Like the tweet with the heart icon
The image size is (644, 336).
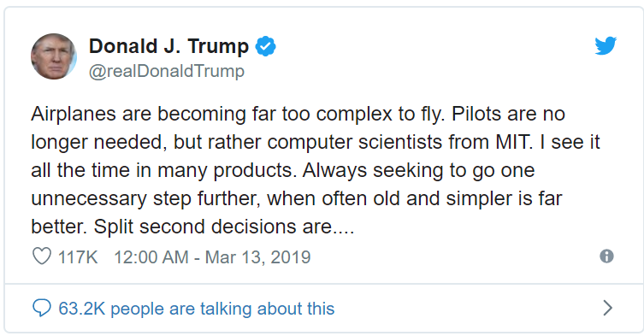tap(42, 256)
